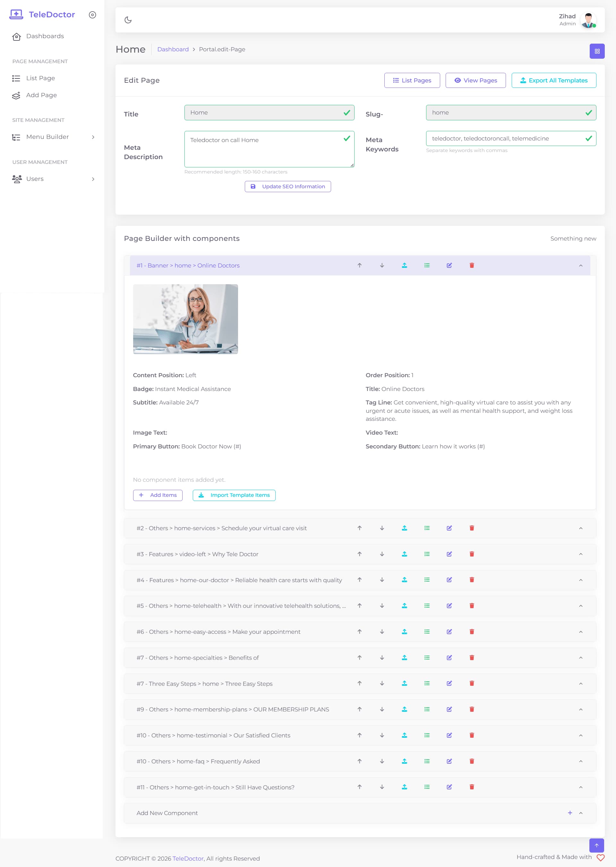
Task: Move Banner component up
Action: (359, 266)
